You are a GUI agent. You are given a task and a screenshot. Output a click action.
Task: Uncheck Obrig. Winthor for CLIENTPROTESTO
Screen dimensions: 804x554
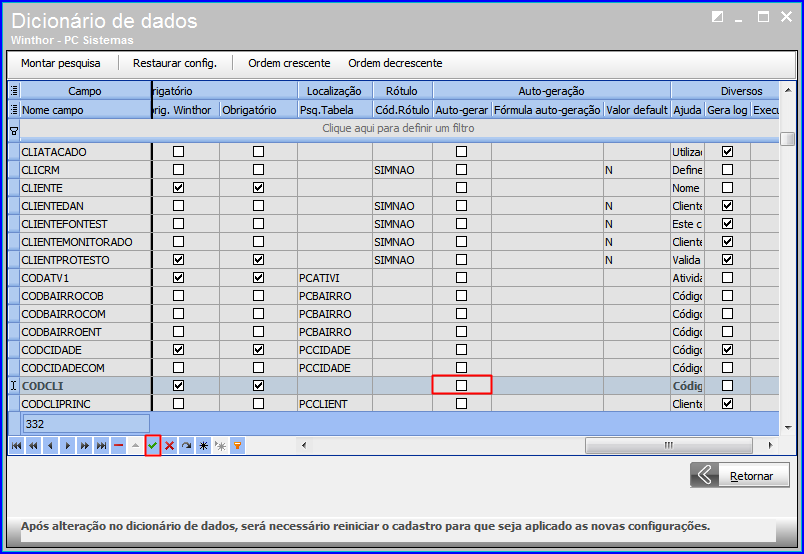178,260
